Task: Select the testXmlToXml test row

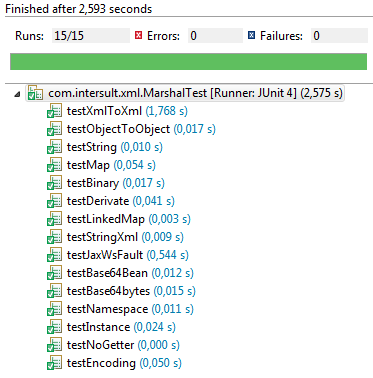Action: pyautogui.click(x=117, y=111)
